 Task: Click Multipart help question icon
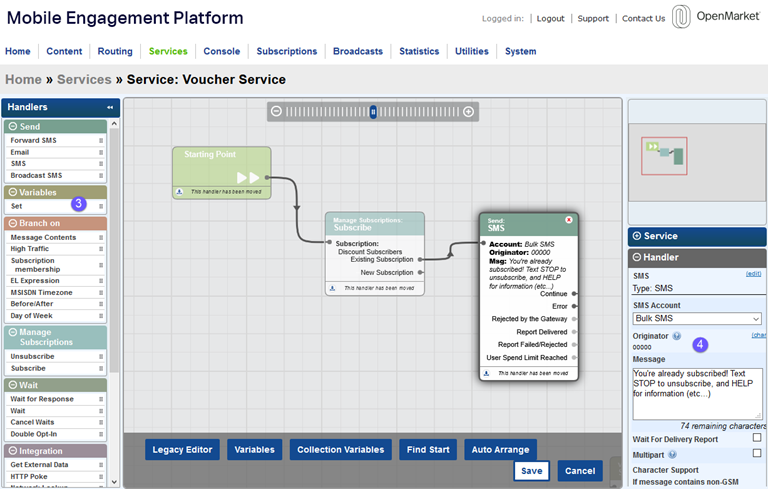pyautogui.click(x=672, y=455)
